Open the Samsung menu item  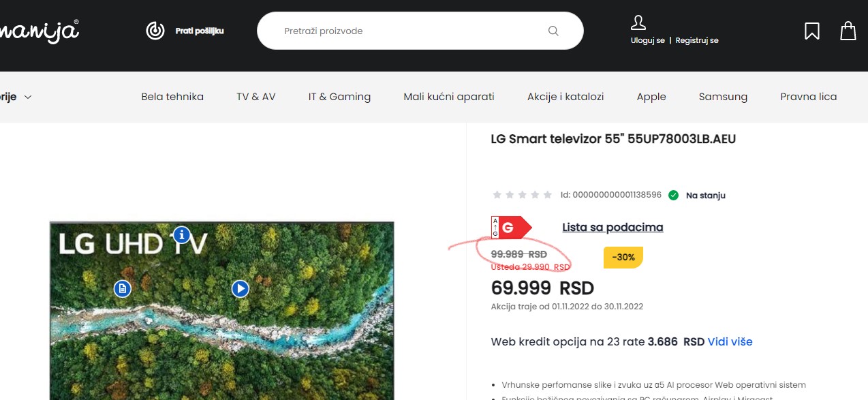click(723, 97)
